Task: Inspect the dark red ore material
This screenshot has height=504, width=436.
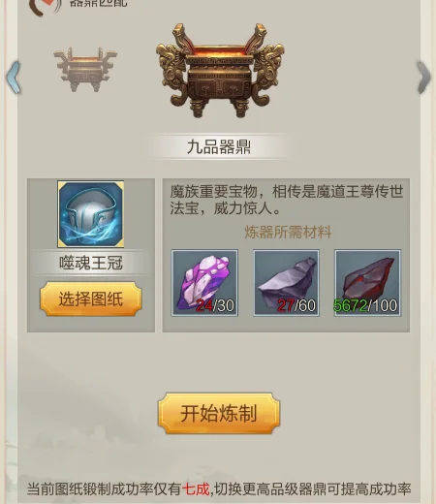Action: pos(367,282)
